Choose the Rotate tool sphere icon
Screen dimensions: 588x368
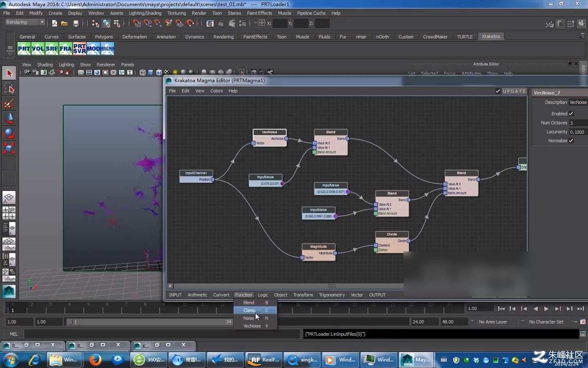point(9,133)
